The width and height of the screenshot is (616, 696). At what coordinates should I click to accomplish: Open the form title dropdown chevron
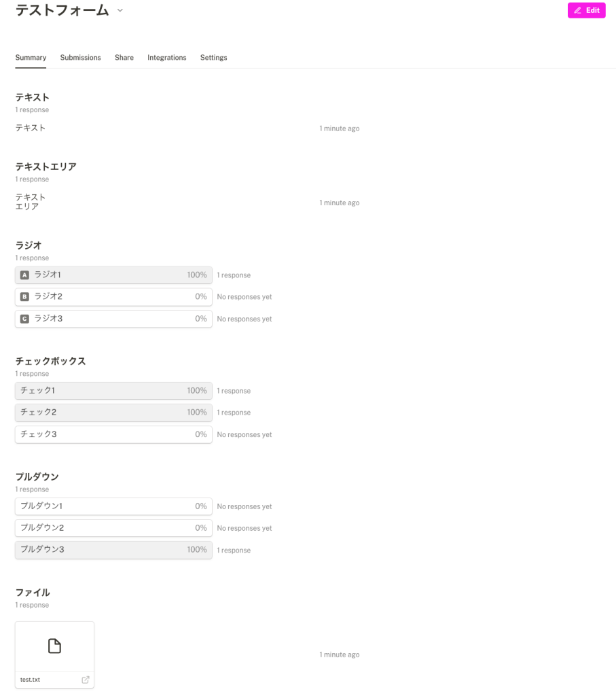pyautogui.click(x=120, y=10)
